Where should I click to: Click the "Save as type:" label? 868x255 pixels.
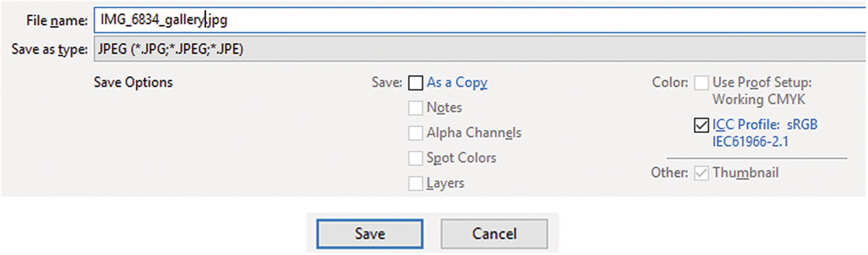(x=49, y=49)
